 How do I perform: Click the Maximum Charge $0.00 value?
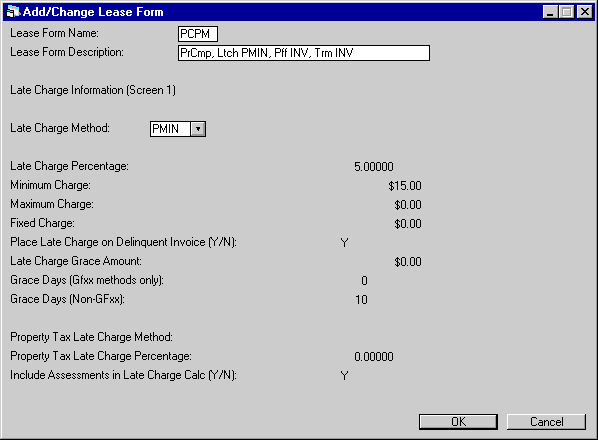pos(408,205)
